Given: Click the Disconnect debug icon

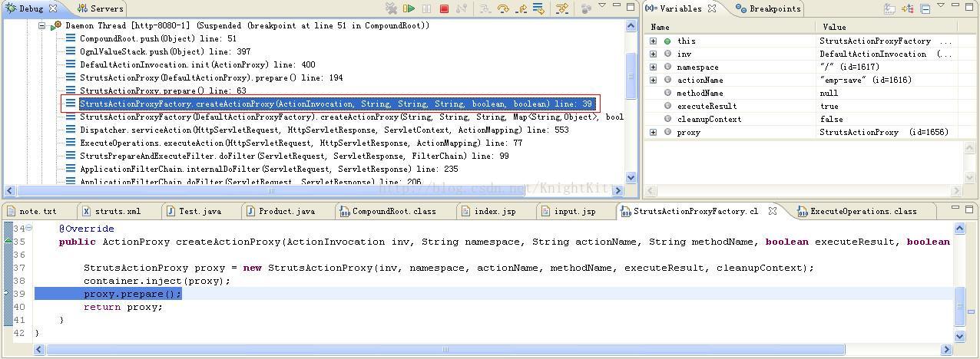Looking at the screenshot, I should click(x=462, y=8).
